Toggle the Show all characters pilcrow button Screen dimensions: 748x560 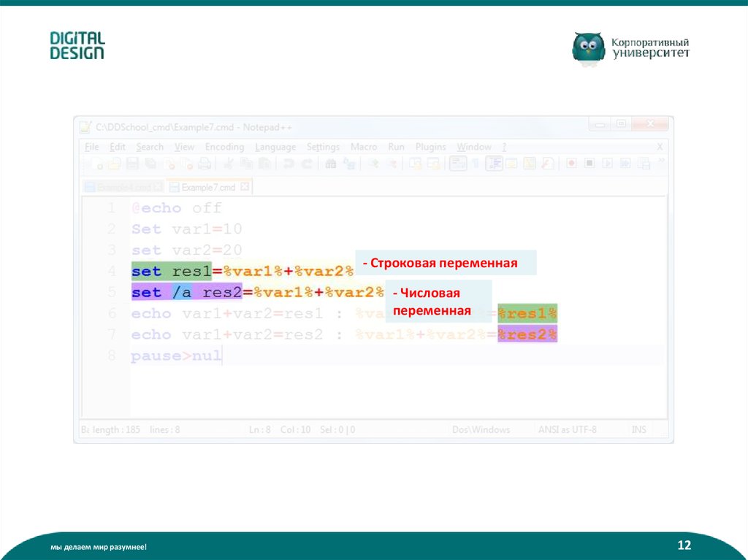pyautogui.click(x=475, y=164)
